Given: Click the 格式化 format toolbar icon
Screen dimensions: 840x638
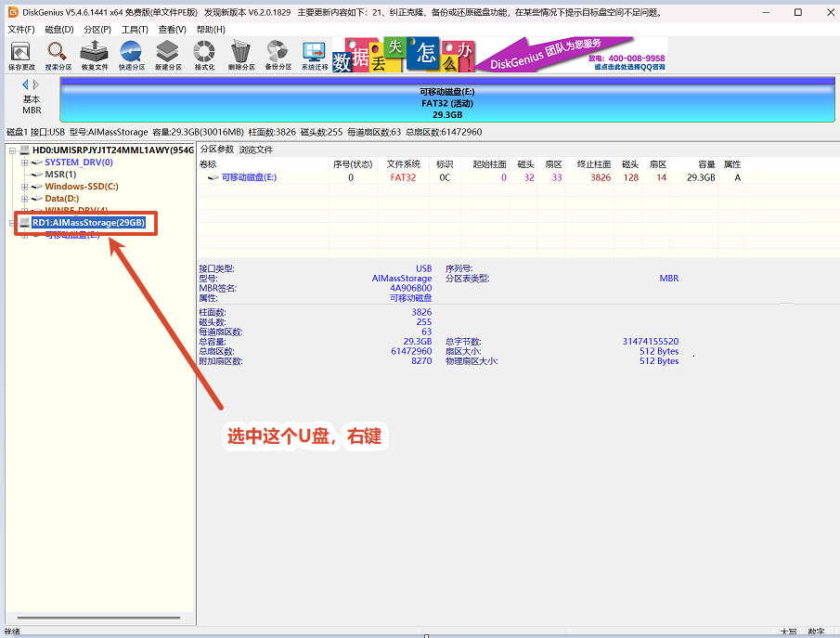Looking at the screenshot, I should [204, 56].
